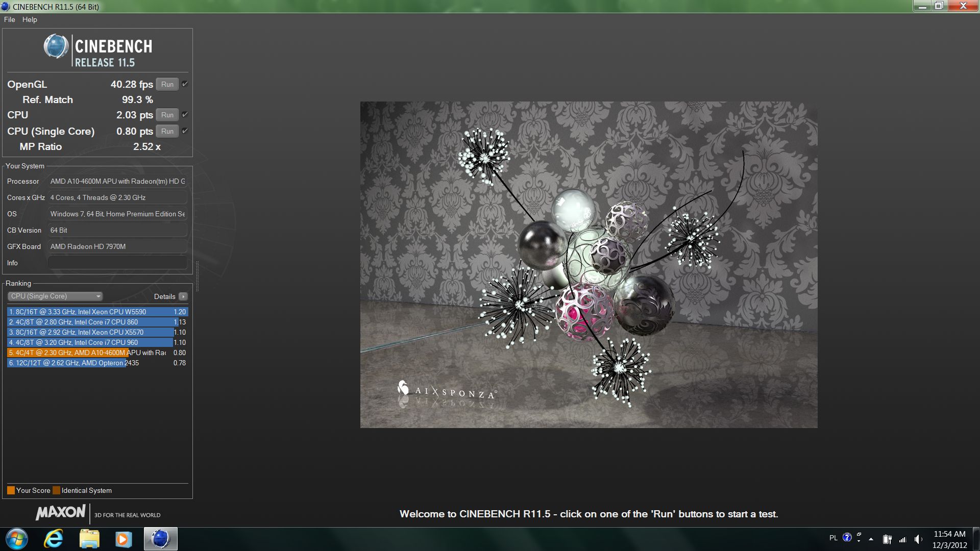980x551 pixels.
Task: Select the Processor name field
Action: pyautogui.click(x=117, y=181)
